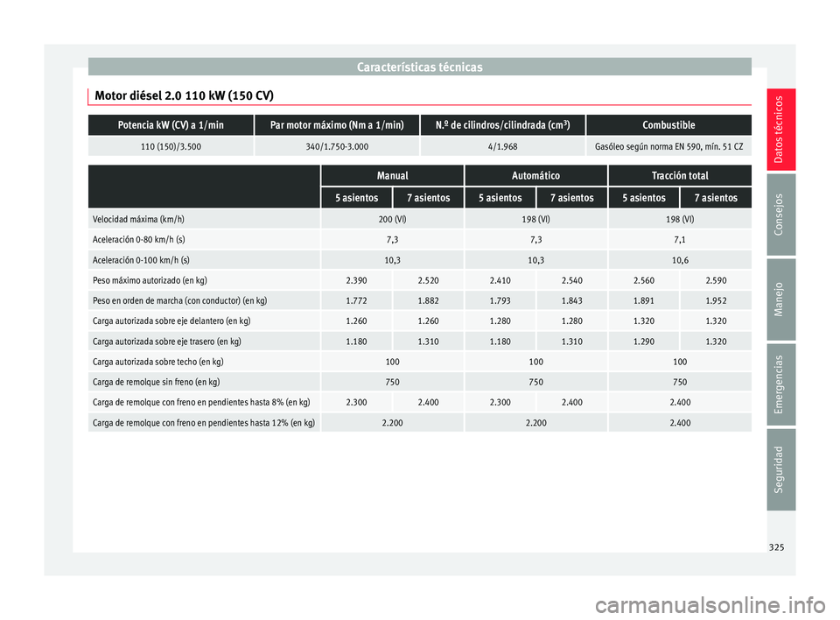Click the Tracción total column header
This screenshot has width=840, height=620.
click(679, 175)
